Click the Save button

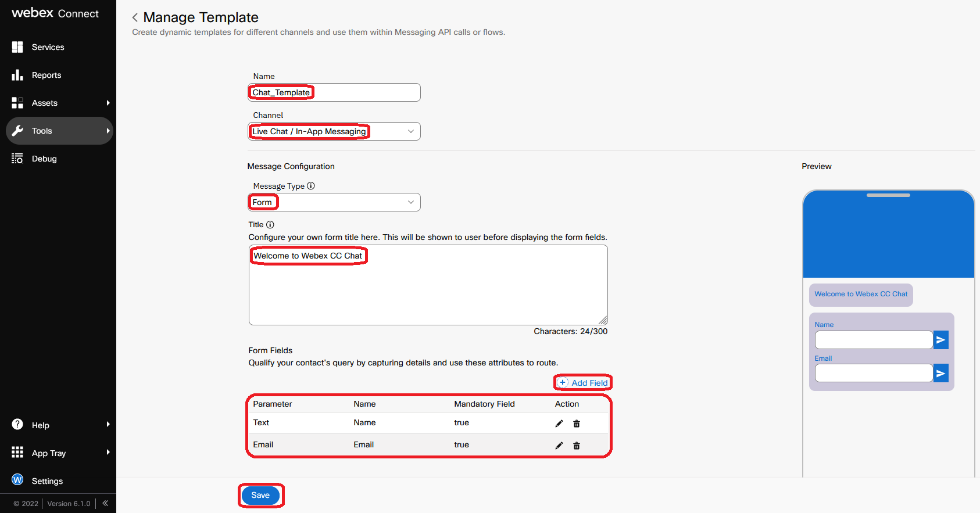pyautogui.click(x=260, y=495)
